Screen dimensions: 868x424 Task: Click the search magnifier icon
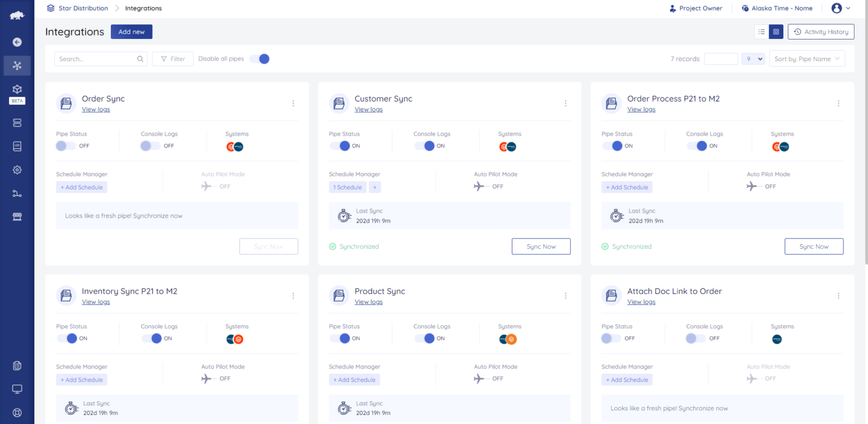point(140,58)
